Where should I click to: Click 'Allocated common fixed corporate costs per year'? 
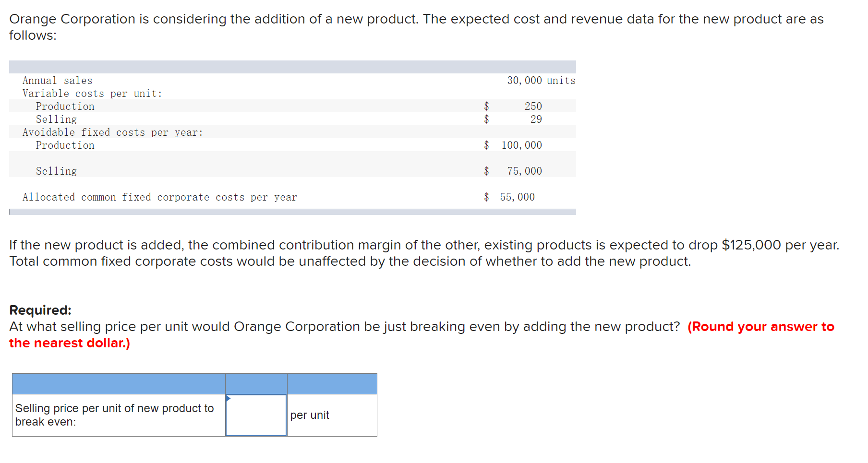[159, 197]
